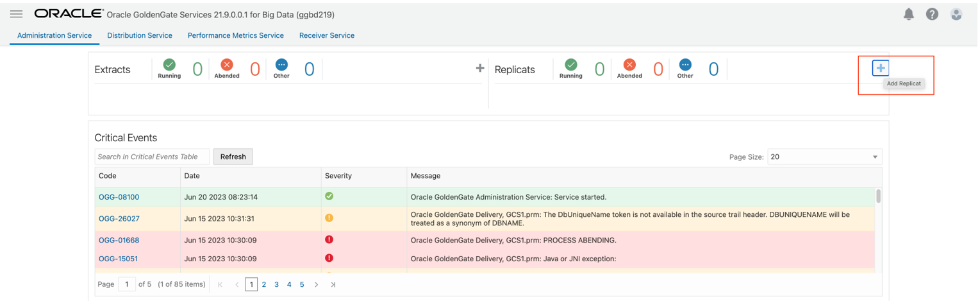Image resolution: width=980 pixels, height=301 pixels.
Task: Go to the first page arrow
Action: [220, 284]
